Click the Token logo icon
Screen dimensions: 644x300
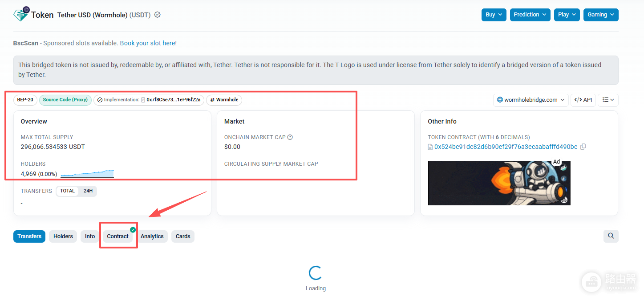pyautogui.click(x=21, y=14)
